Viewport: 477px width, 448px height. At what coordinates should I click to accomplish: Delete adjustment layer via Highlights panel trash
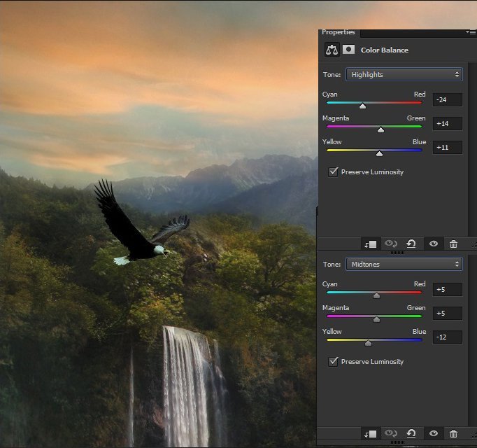pos(453,244)
